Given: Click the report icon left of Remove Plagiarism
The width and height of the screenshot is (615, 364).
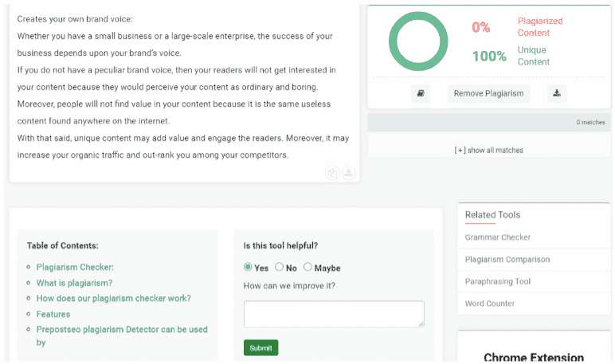Looking at the screenshot, I should (421, 93).
